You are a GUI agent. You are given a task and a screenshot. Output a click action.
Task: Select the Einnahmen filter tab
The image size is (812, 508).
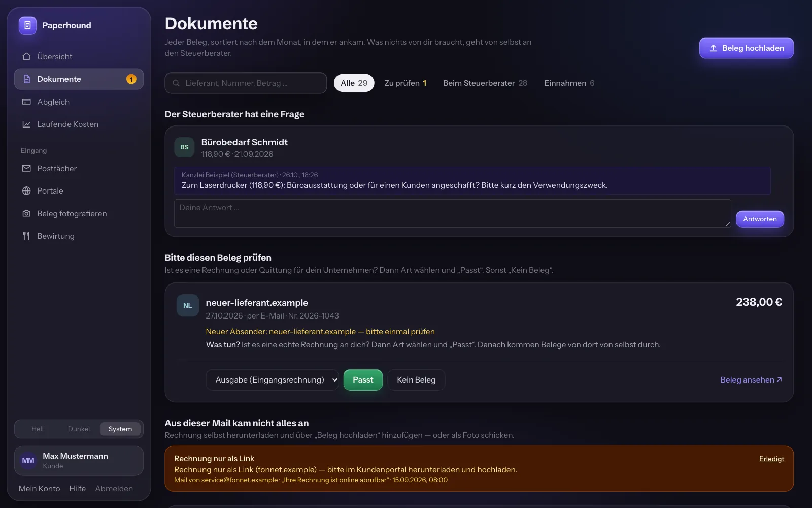coord(569,83)
